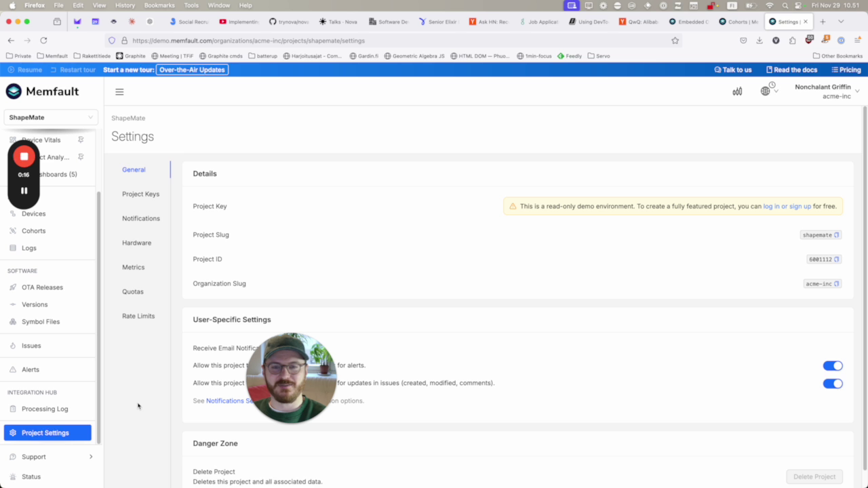Image resolution: width=868 pixels, height=488 pixels.
Task: Pin Device Vitals using its pin icon
Action: (80, 140)
